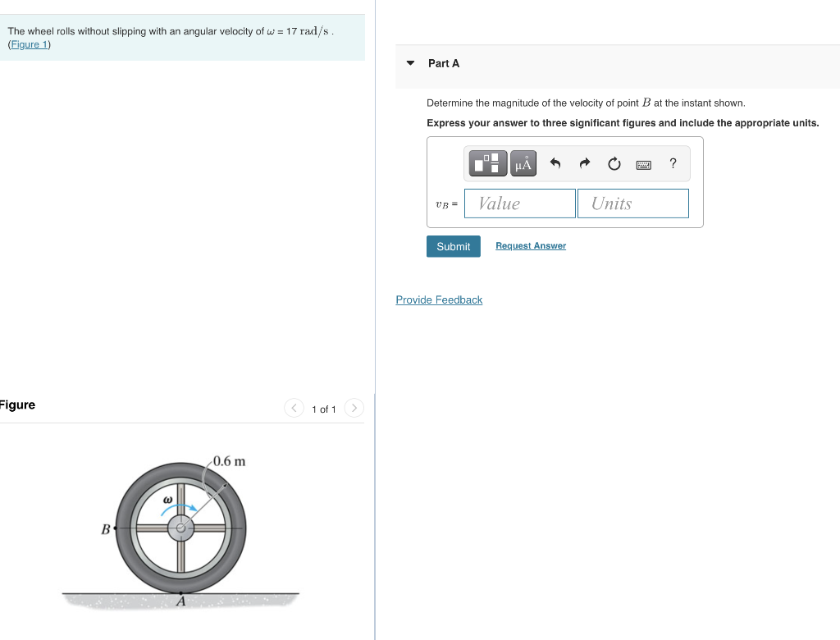Click the Value input field
Screen dimensions: 840x640
[x=519, y=203]
